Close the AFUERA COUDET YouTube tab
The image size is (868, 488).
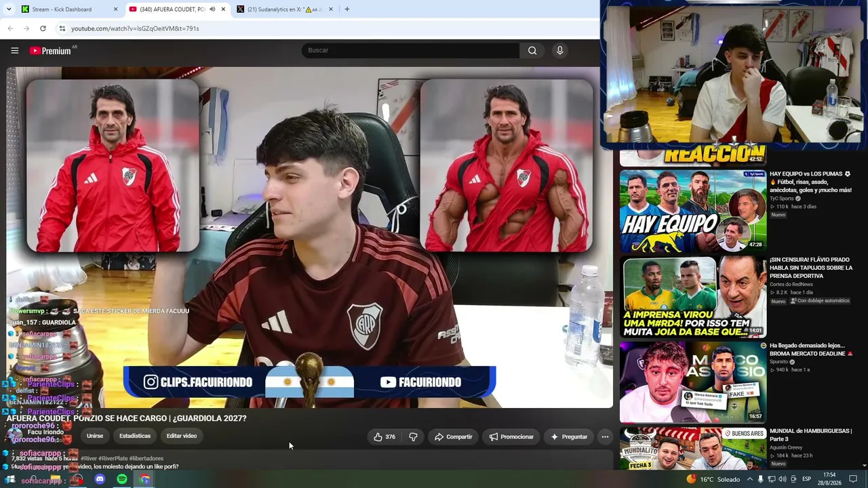pos(223,9)
